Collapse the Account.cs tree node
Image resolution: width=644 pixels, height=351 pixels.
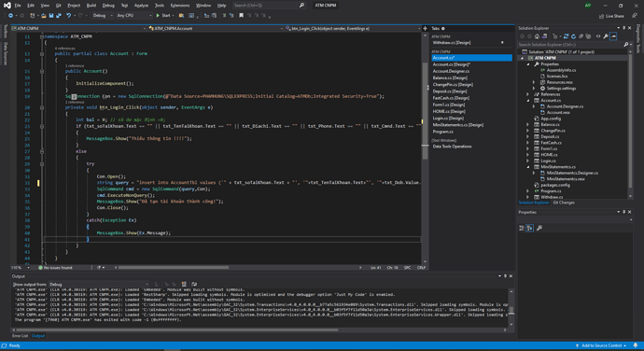[528, 100]
